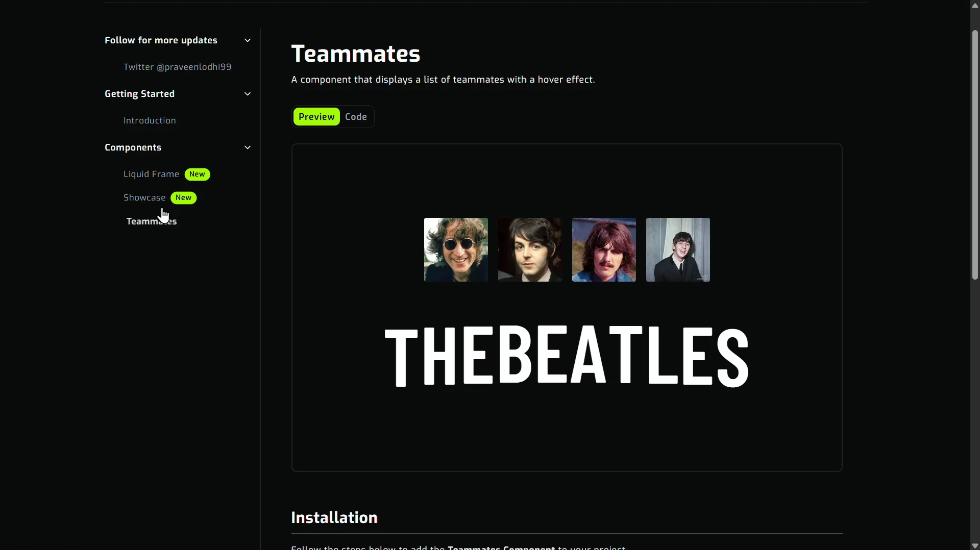Collapse the Getting Started section chevron
The height and width of the screenshot is (550, 980).
248,94
